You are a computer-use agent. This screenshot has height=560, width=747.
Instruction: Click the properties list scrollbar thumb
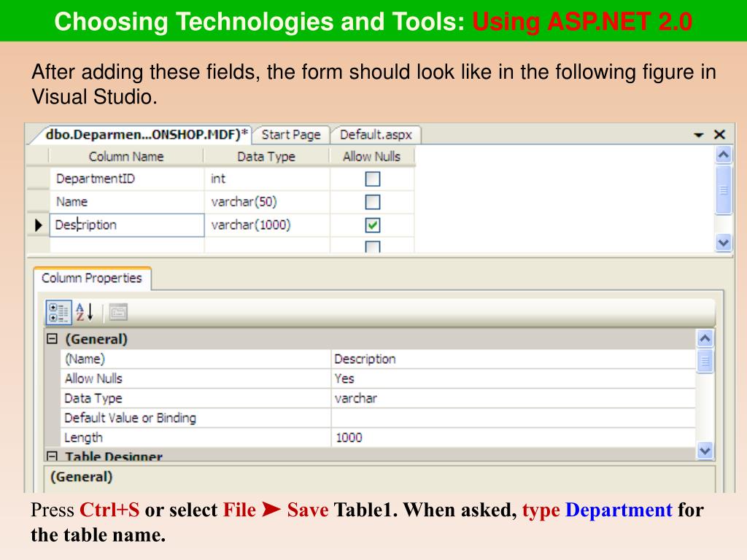[x=705, y=361]
